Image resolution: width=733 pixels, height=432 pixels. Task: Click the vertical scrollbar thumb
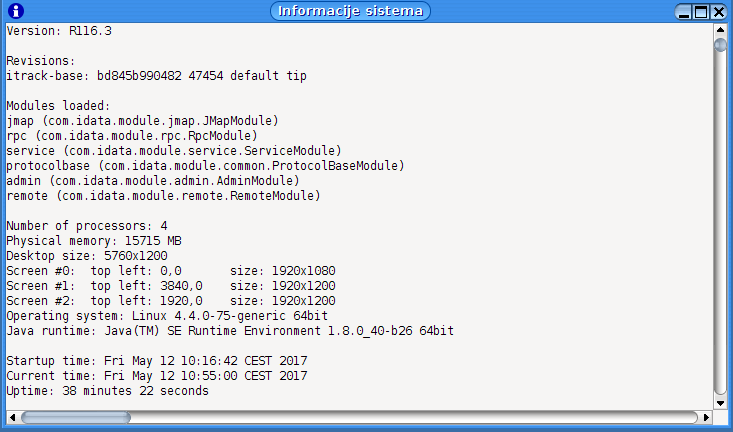720,45
